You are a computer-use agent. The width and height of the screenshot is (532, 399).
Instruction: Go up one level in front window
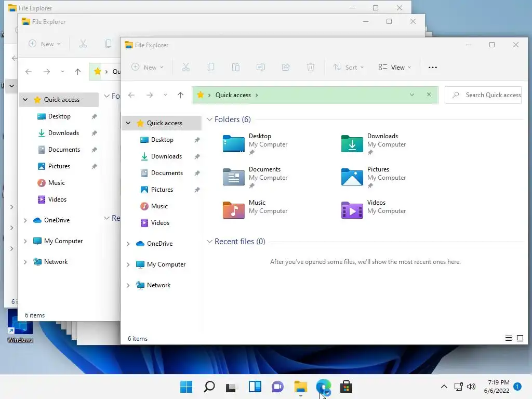[180, 96]
